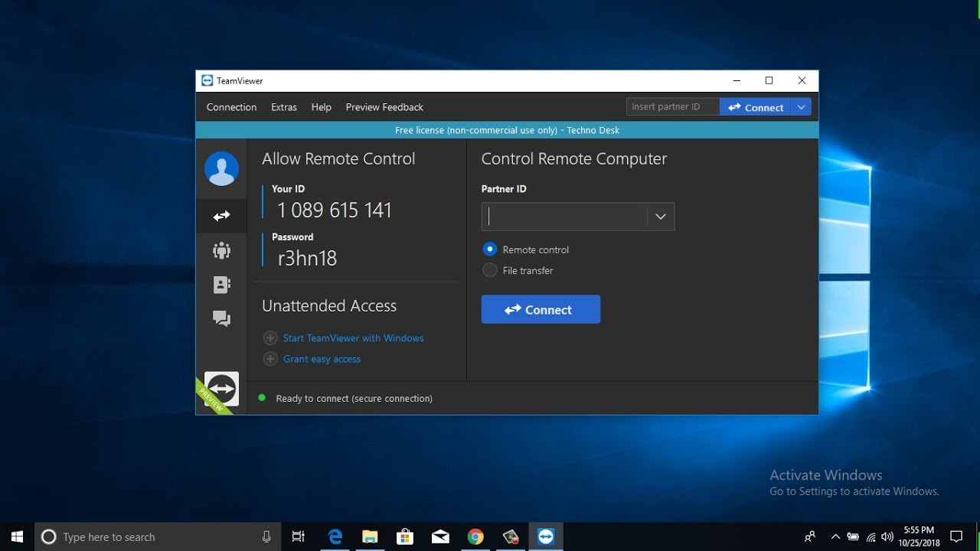Open the Windows Start menu
Screen dimensions: 980x551
click(x=17, y=536)
